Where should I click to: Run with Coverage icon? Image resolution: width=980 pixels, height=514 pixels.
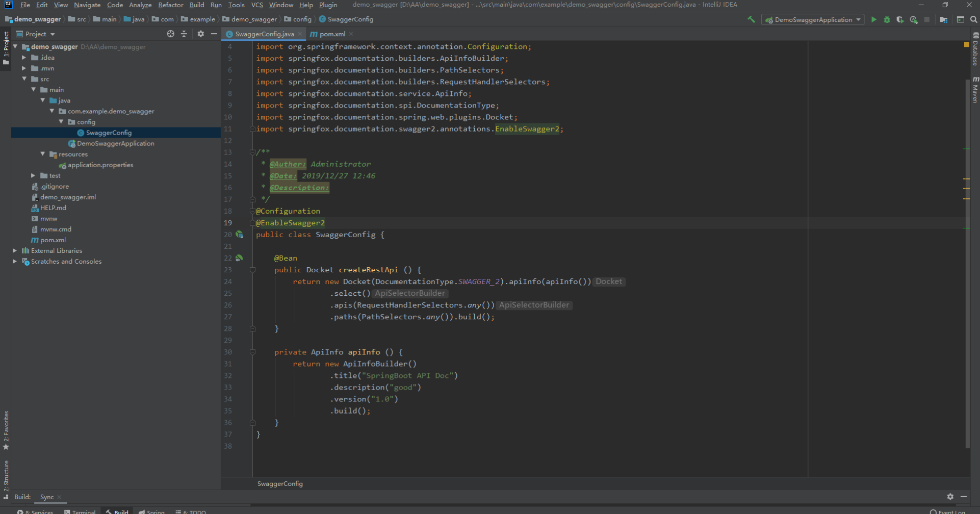point(900,19)
